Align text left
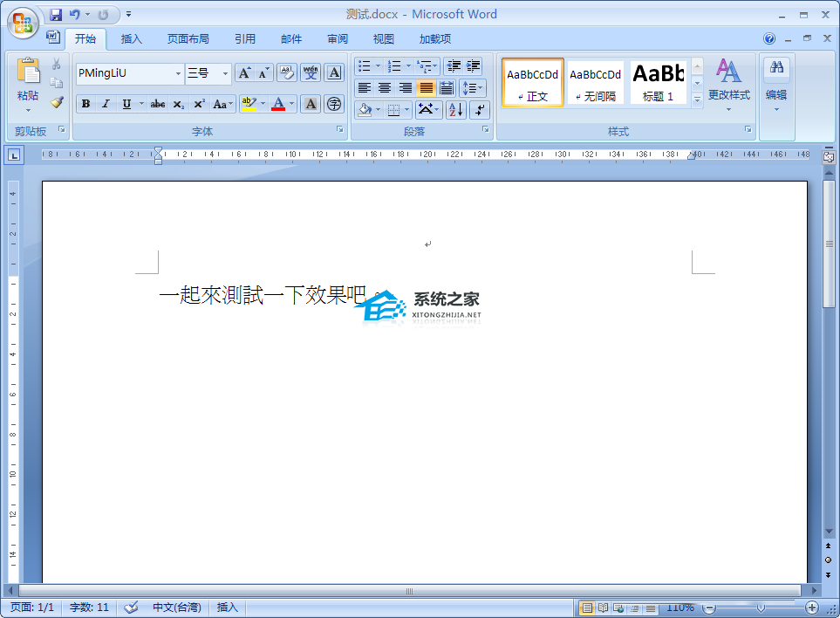The height and width of the screenshot is (618, 840). coord(365,88)
